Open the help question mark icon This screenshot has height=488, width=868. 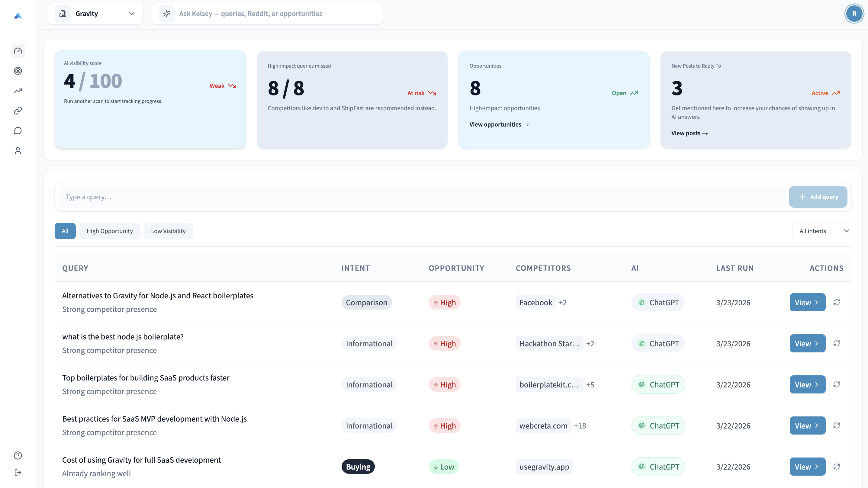[x=18, y=455]
